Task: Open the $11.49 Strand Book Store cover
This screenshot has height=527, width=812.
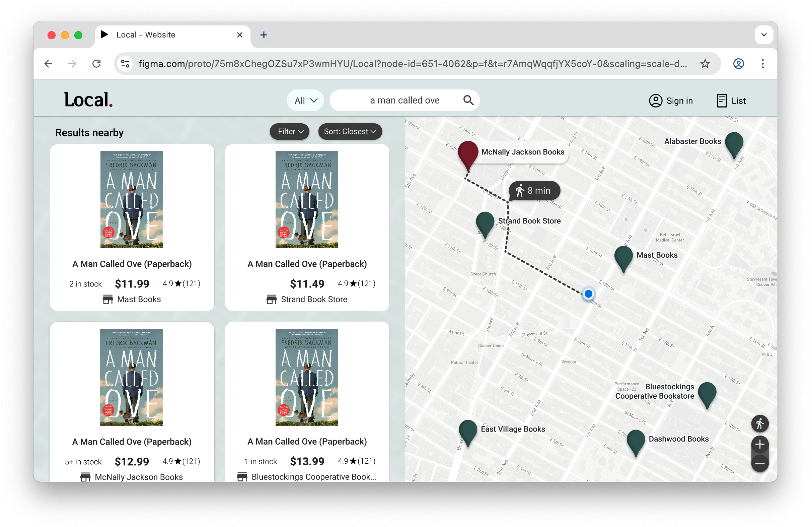Action: [x=306, y=200]
